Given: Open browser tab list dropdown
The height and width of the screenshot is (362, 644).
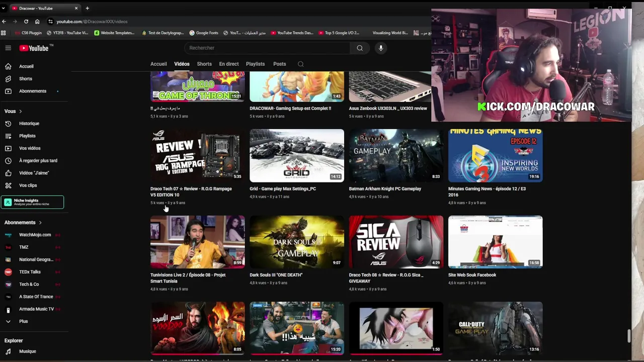Looking at the screenshot, I should [3, 8].
